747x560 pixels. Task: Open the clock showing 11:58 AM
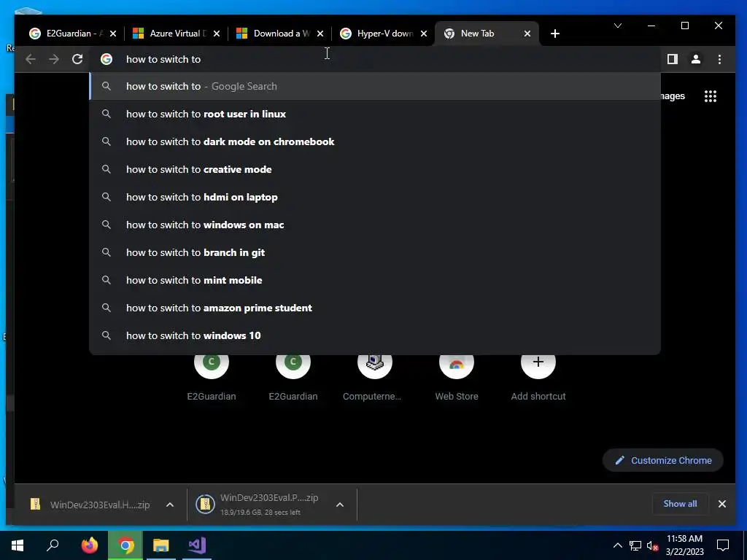click(684, 545)
